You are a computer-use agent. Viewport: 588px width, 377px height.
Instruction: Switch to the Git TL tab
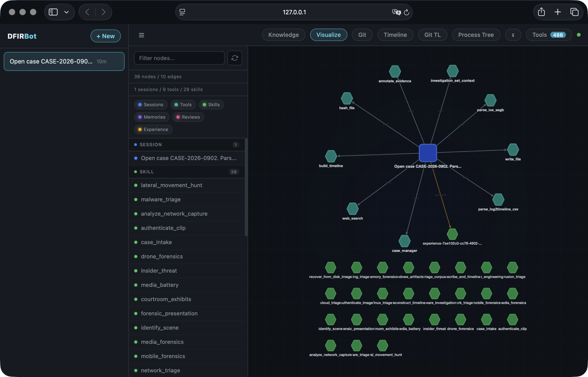tap(433, 35)
